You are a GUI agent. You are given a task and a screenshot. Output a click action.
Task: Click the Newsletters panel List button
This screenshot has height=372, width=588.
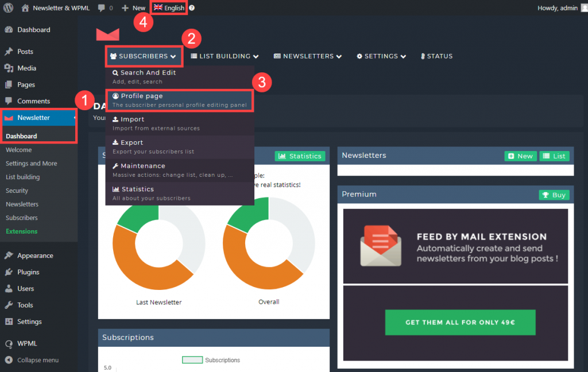pyautogui.click(x=554, y=156)
